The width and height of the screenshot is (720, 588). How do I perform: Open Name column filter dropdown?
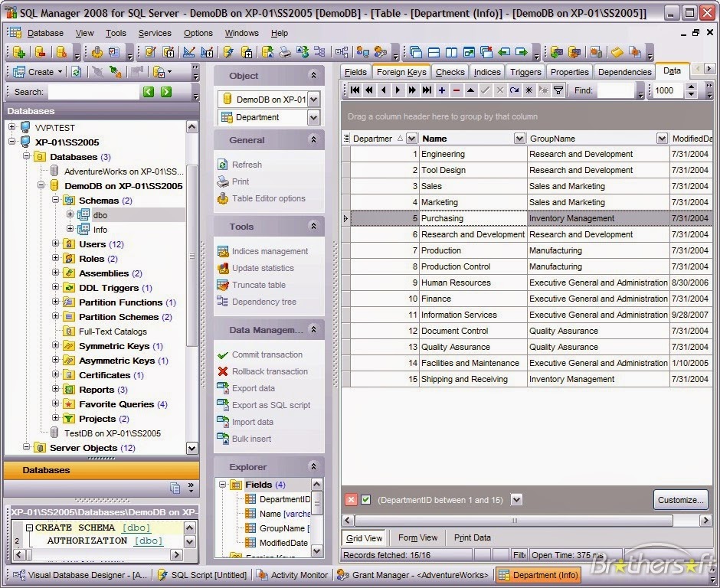[519, 138]
